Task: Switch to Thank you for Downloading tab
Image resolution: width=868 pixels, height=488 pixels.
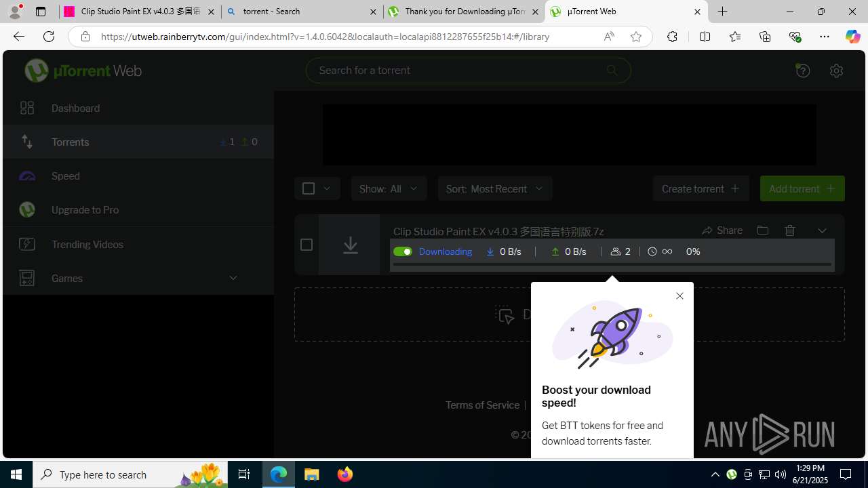Action: click(x=465, y=12)
